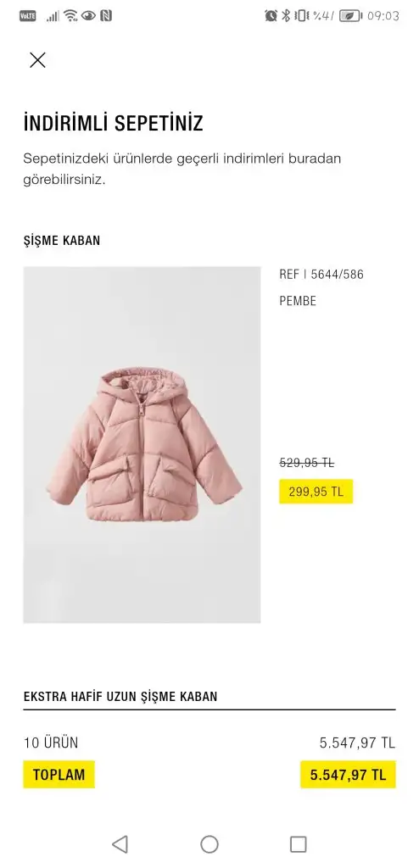Tap the alarm clock status icon
Image resolution: width=419 pixels, height=868 pixels.
point(271,15)
